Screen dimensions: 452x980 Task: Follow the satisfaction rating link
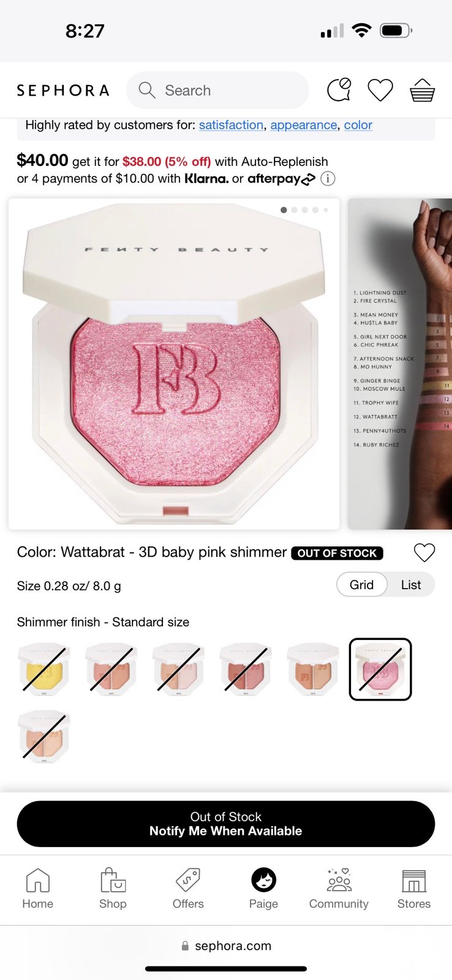[x=231, y=125]
